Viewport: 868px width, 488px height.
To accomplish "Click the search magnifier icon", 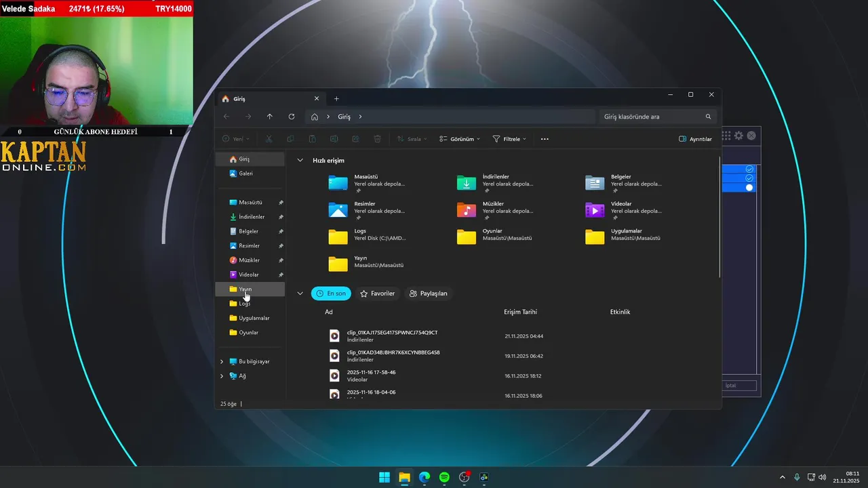I will point(708,117).
